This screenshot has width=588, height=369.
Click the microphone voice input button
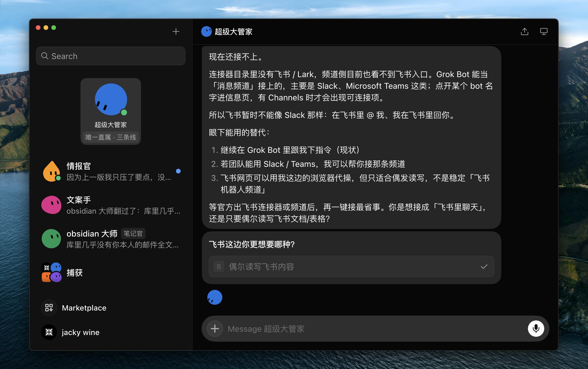tap(536, 329)
